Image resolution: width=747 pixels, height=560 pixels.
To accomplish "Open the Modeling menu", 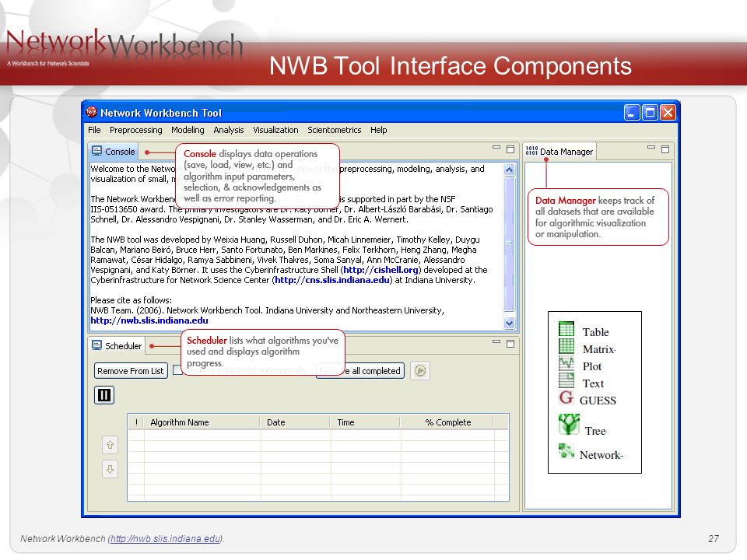I will pyautogui.click(x=188, y=130).
